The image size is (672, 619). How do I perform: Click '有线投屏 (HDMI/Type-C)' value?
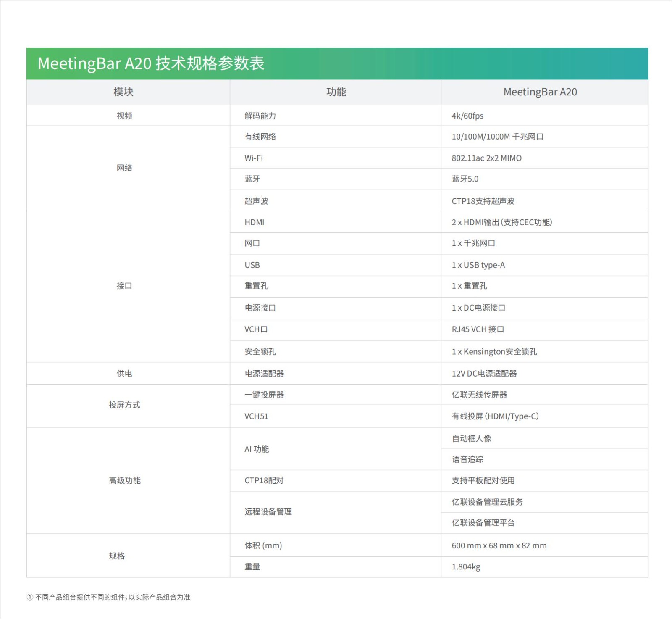click(x=495, y=416)
